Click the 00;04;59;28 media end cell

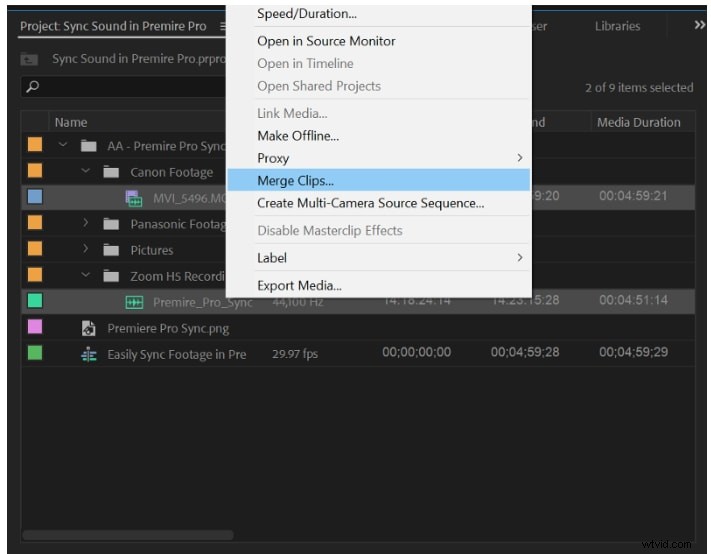coord(525,352)
